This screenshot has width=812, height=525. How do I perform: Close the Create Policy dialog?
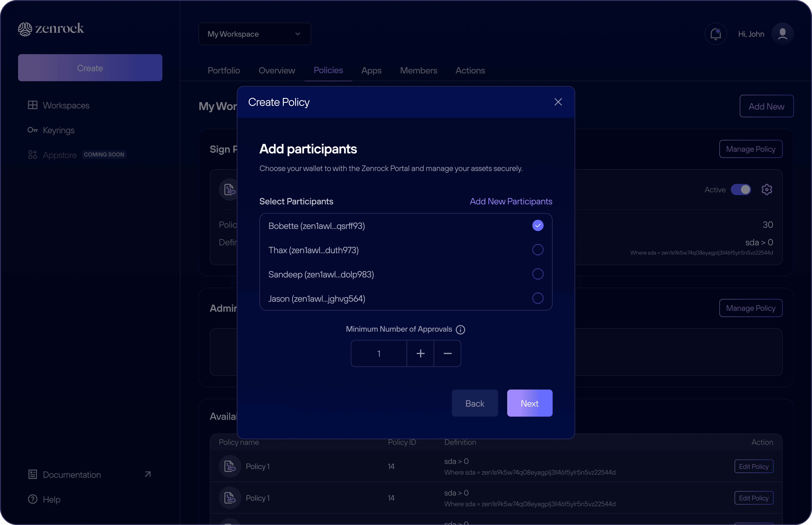[x=558, y=102]
